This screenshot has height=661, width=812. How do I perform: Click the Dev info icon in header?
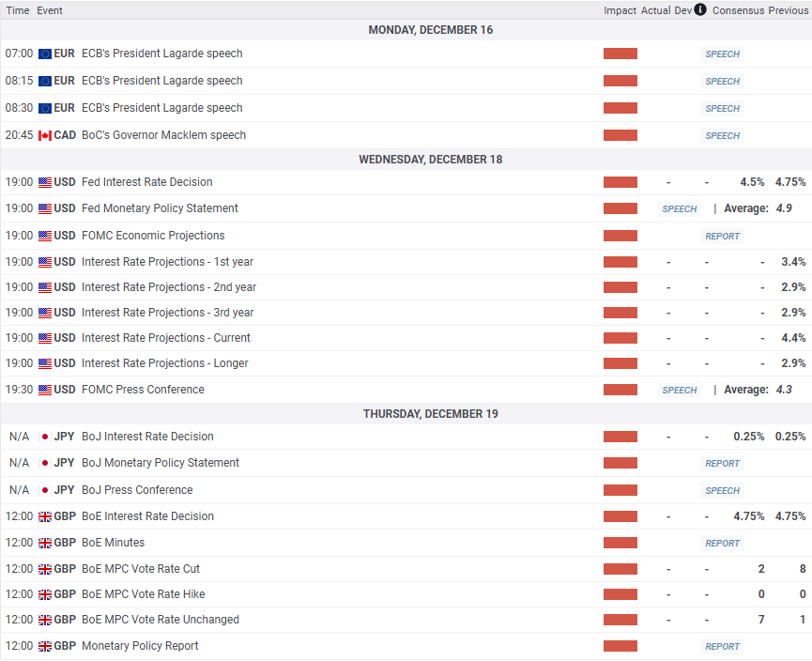[x=700, y=9]
